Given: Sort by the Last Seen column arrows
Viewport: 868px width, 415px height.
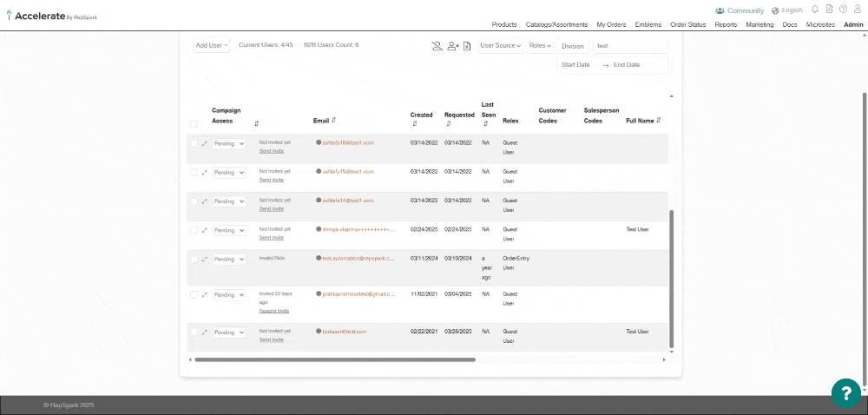Looking at the screenshot, I should [485, 124].
